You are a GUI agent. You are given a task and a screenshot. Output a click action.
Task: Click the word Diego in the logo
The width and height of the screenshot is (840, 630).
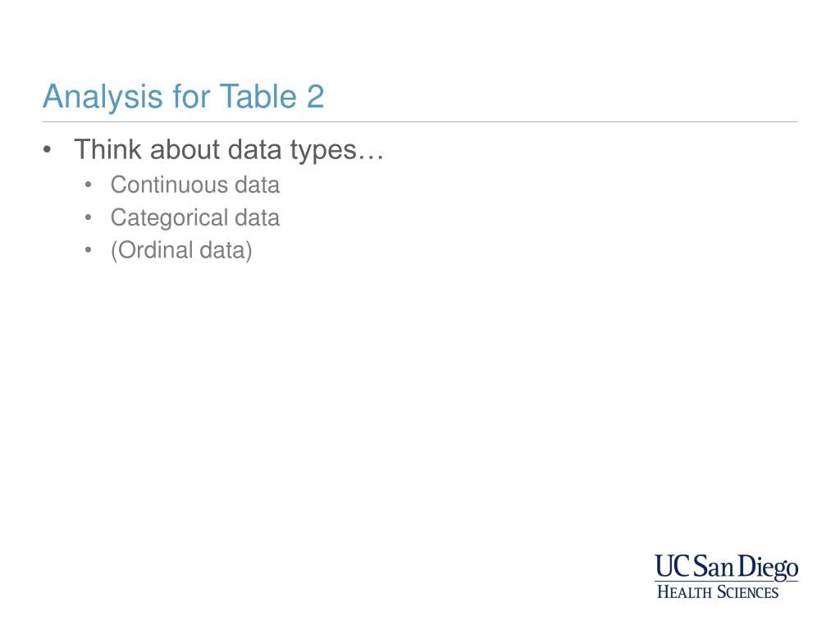pos(769,568)
